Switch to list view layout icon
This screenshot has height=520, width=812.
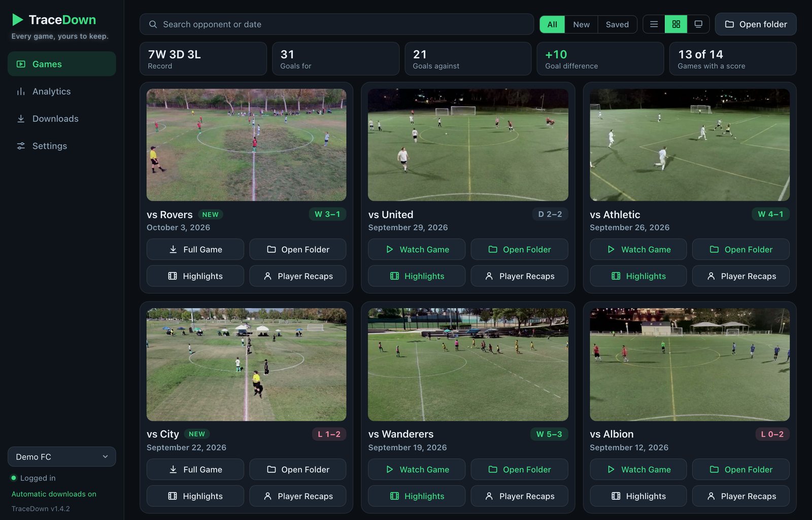[x=654, y=24]
